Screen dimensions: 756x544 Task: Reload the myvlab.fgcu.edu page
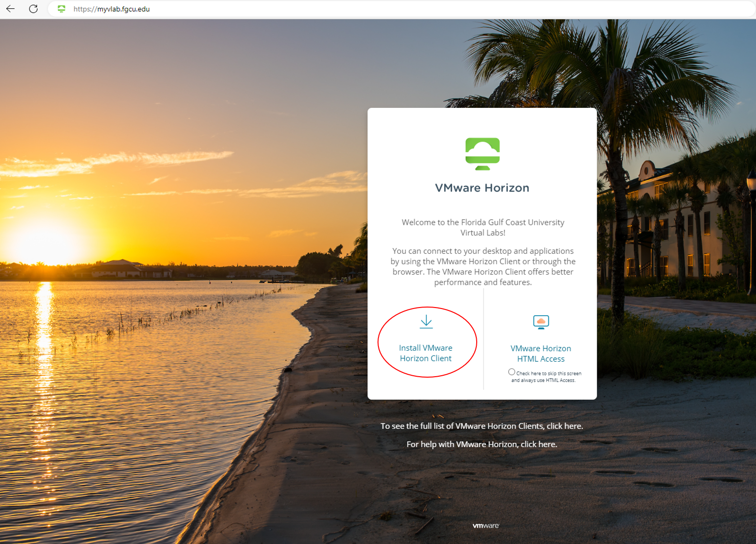[x=33, y=9]
